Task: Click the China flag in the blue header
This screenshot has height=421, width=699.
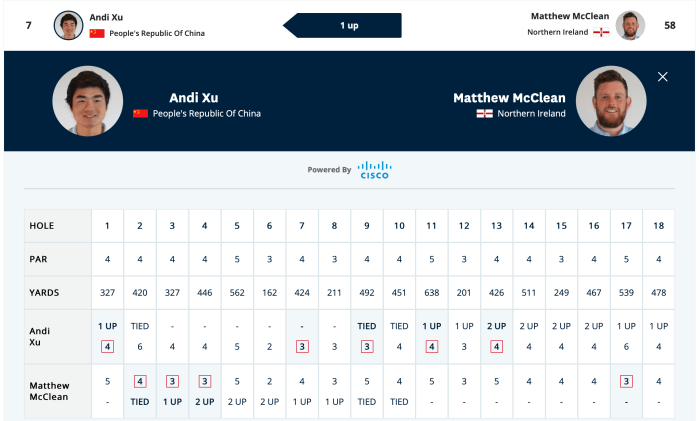Action: pos(140,114)
